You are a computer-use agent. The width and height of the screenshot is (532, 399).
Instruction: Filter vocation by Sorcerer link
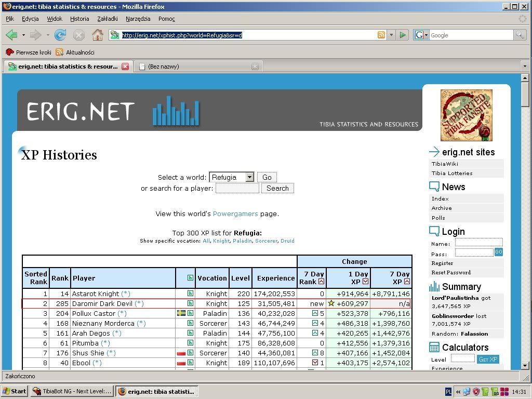(266, 241)
